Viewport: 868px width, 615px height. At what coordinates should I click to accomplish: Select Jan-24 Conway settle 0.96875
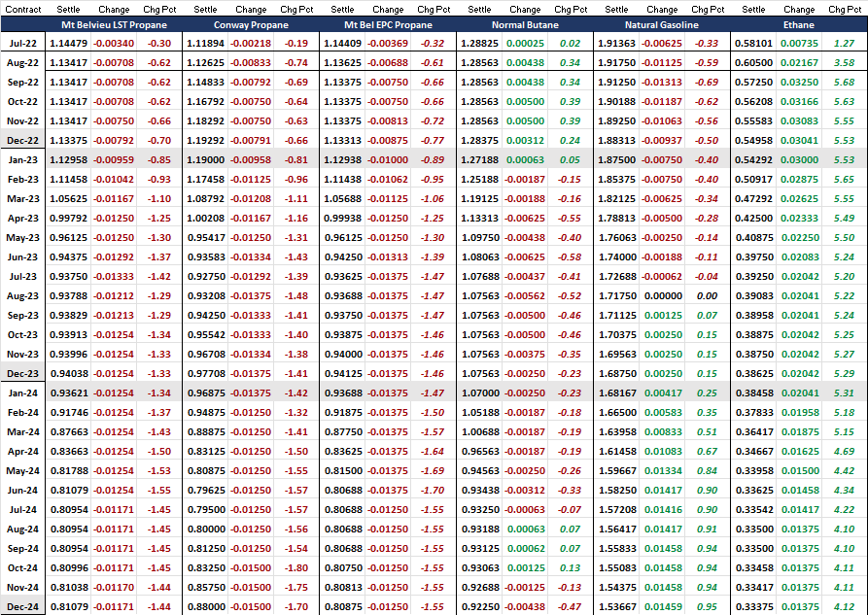205,393
